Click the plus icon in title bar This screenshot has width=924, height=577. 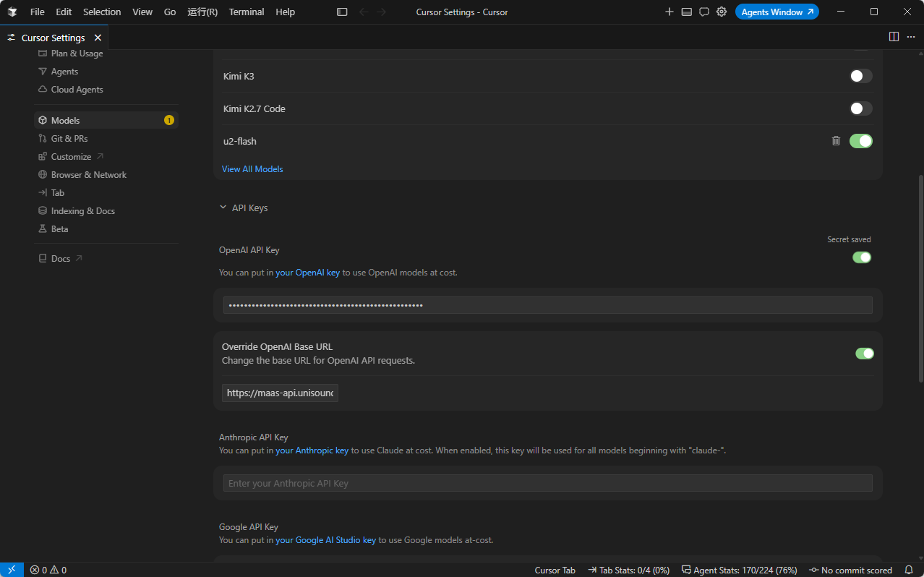(670, 12)
